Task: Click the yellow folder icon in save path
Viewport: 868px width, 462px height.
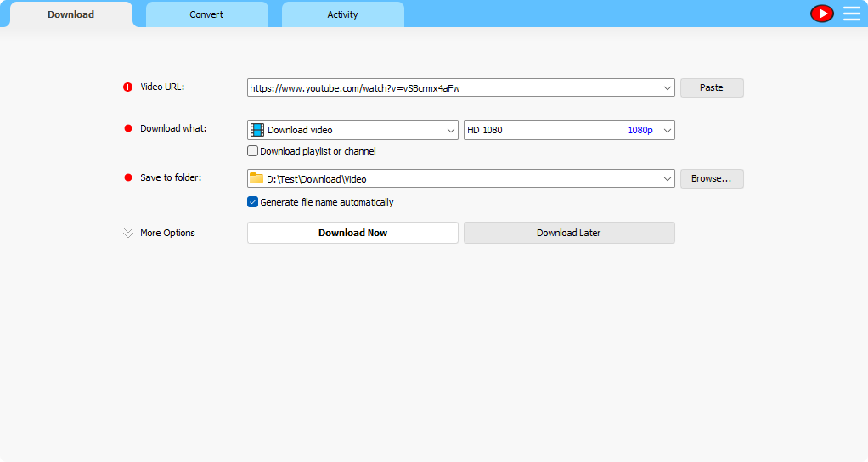Action: (x=256, y=178)
